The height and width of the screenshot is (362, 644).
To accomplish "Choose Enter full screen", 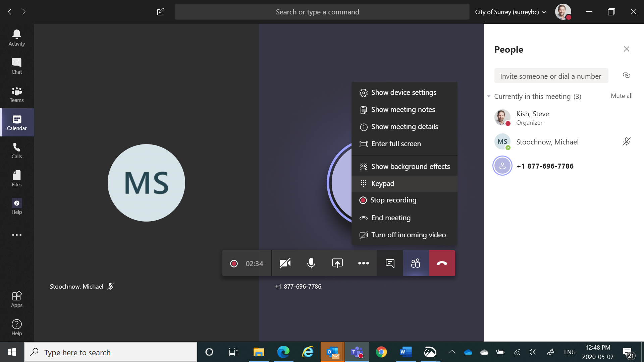I will (405, 144).
